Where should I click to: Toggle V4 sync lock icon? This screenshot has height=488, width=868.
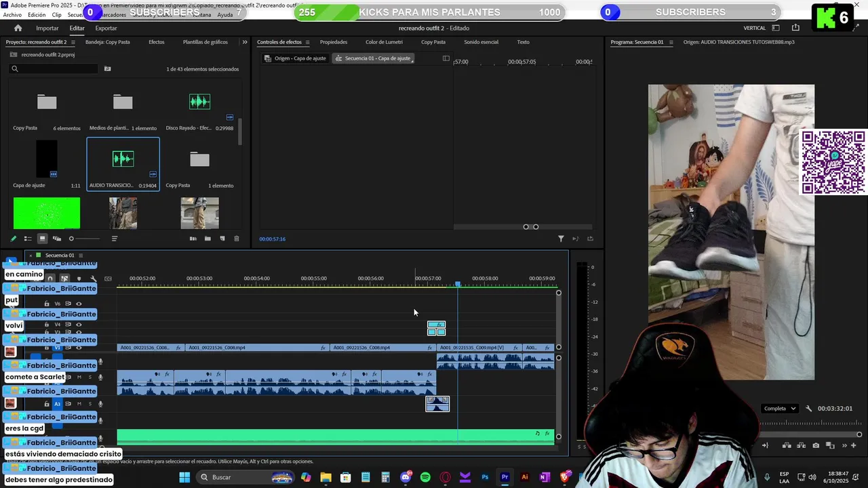point(68,325)
